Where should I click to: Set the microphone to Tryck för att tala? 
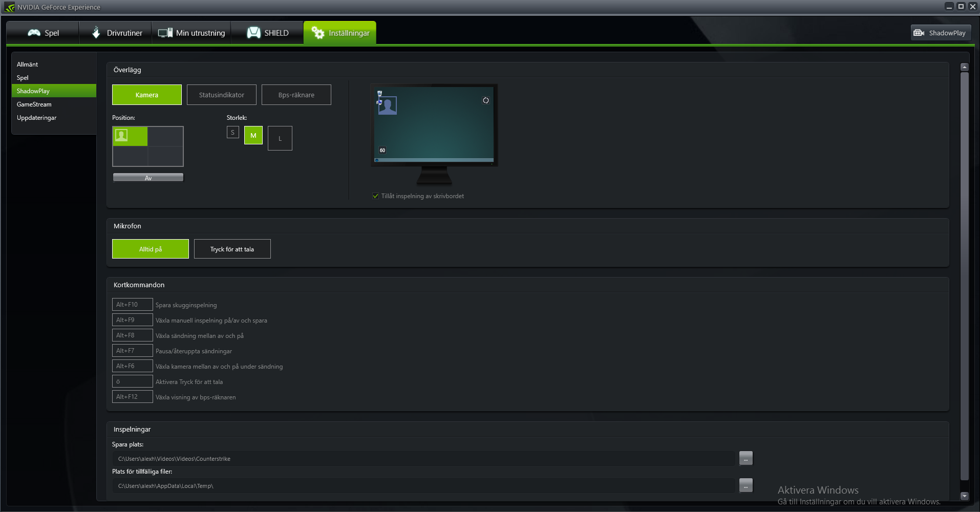point(232,249)
